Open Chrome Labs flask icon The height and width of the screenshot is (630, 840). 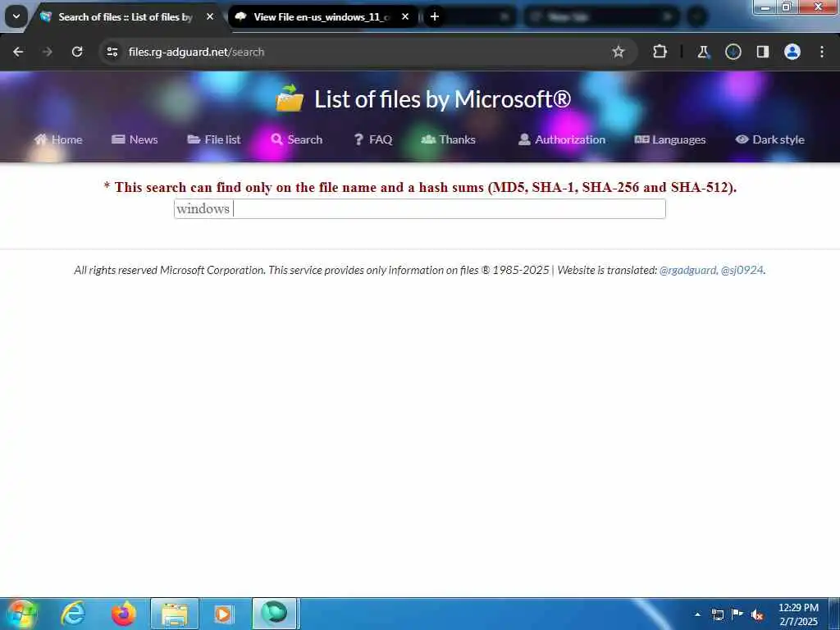tap(703, 52)
